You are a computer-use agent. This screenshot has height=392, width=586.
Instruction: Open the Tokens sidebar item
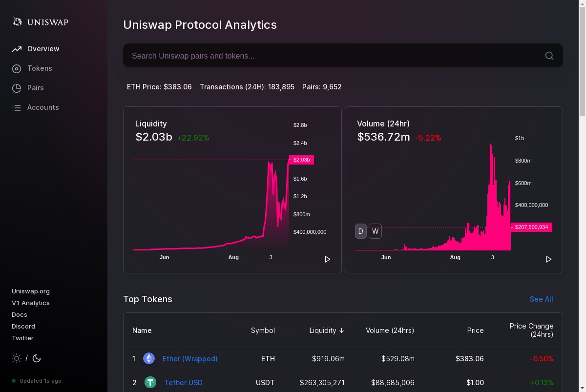pyautogui.click(x=32, y=68)
